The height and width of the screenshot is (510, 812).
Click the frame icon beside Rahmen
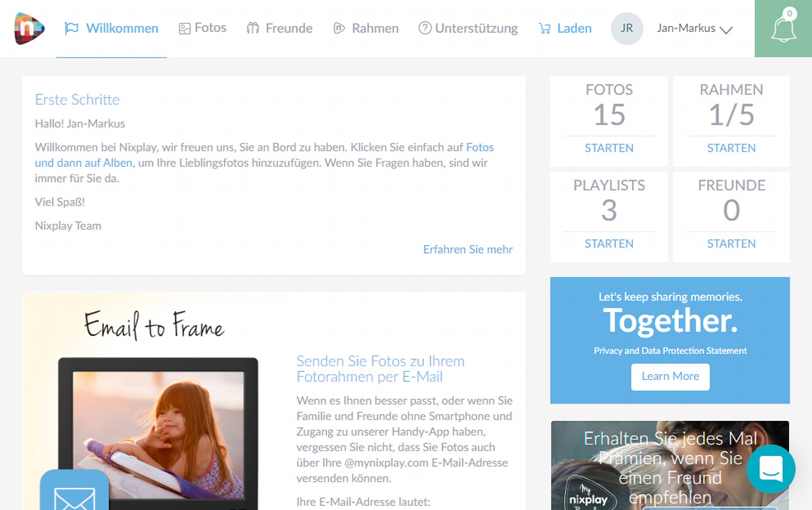point(339,28)
